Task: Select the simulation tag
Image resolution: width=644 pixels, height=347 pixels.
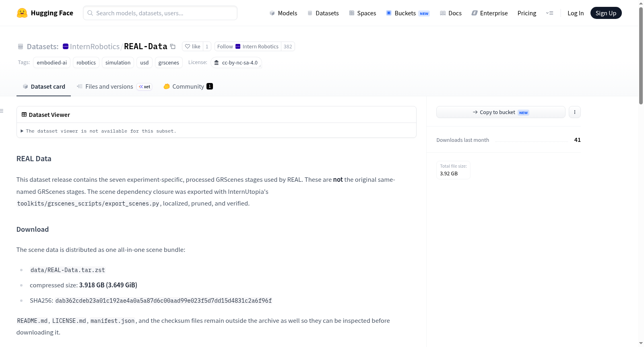Action: point(118,62)
